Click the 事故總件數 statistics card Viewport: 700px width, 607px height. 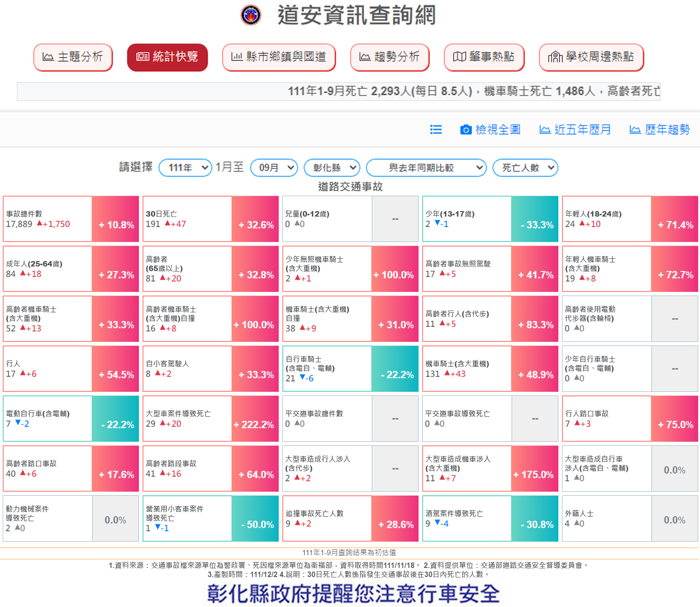[x=48, y=219]
